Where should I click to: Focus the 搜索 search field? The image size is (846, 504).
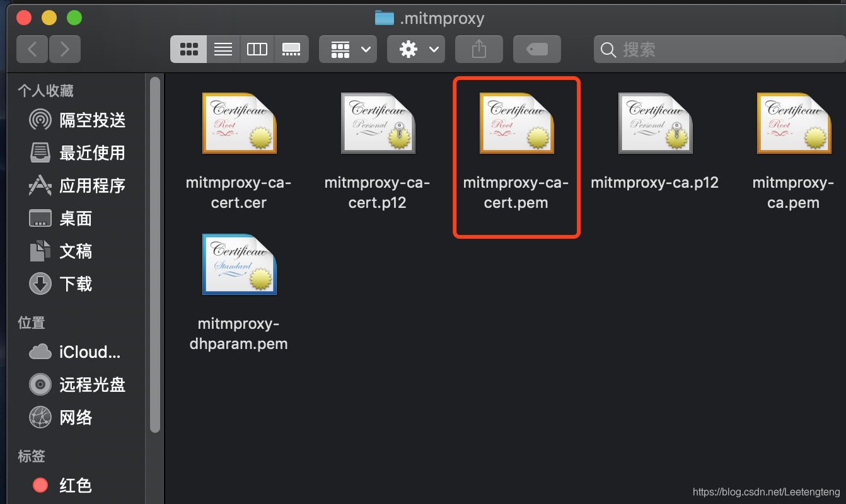[x=719, y=50]
